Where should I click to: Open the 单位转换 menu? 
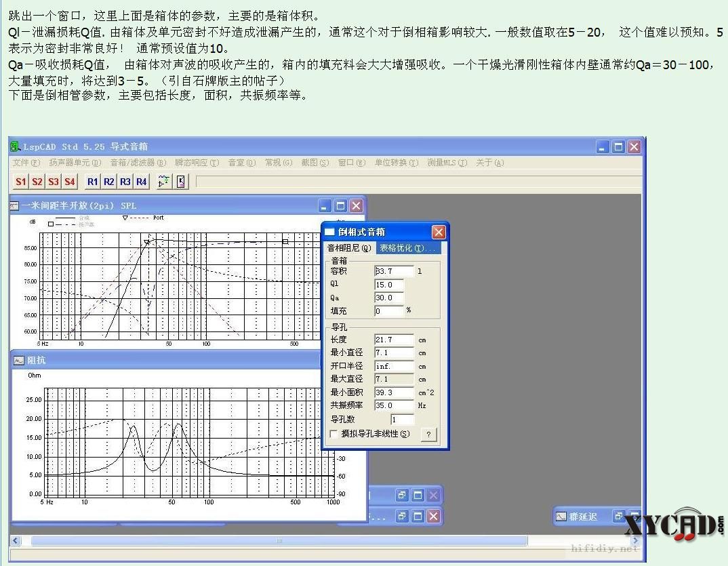[x=397, y=163]
